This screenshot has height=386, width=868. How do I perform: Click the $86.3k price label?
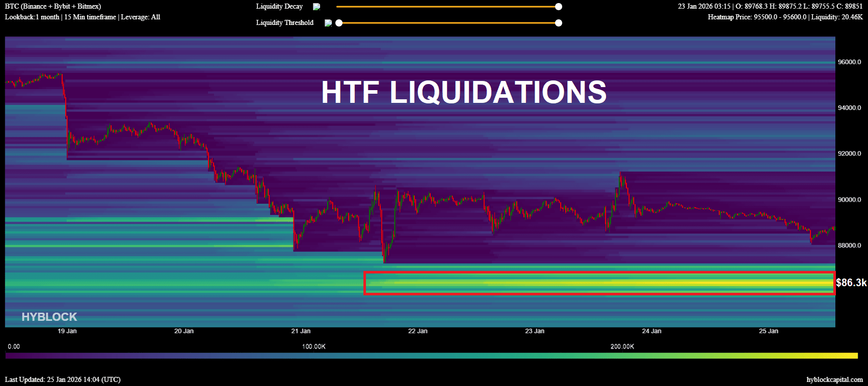click(x=851, y=283)
